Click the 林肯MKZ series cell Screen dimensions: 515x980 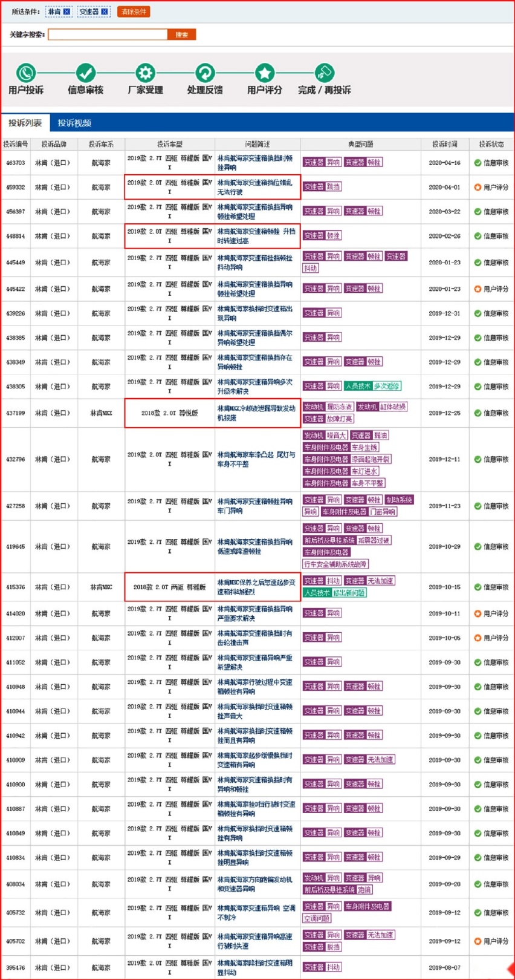point(101,413)
